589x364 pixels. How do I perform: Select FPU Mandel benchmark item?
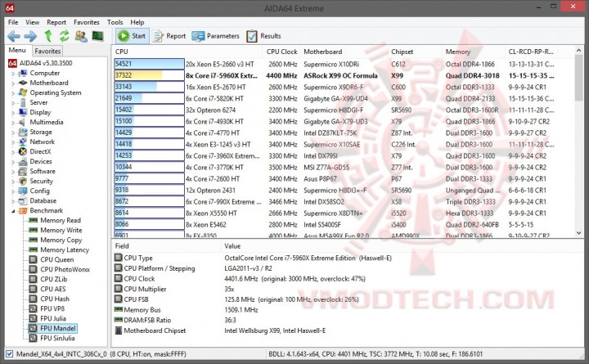[x=53, y=328]
